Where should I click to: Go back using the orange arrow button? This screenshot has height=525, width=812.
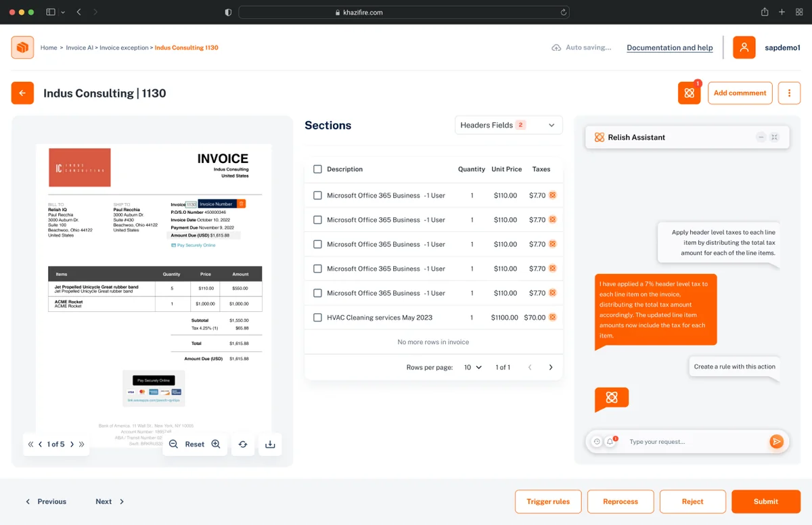pos(22,93)
